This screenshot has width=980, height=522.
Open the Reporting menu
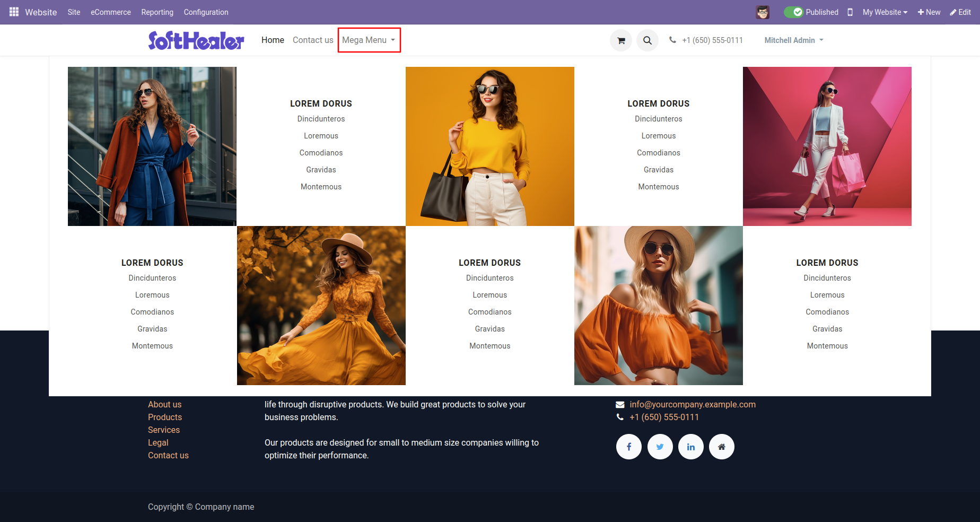coord(157,12)
